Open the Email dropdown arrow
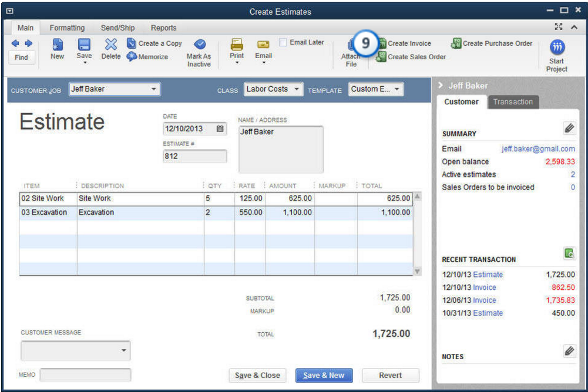The image size is (588, 392). click(x=264, y=63)
